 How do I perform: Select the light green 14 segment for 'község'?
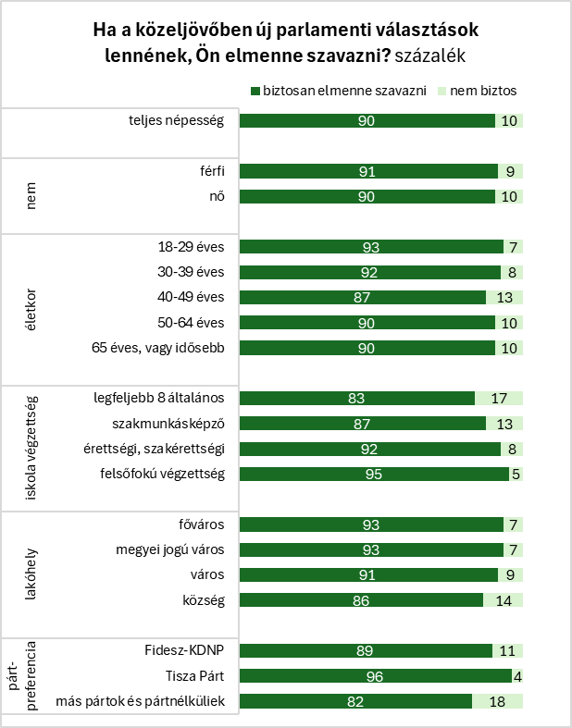504,600
